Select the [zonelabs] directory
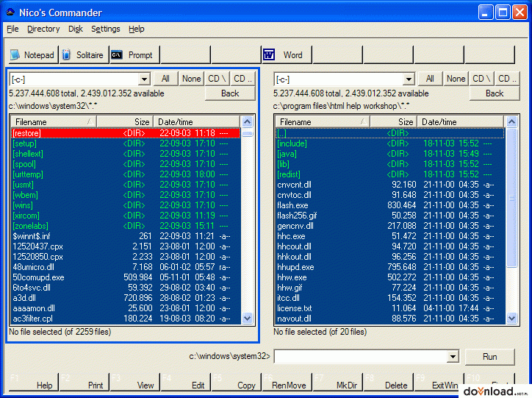532x398 pixels. (126, 226)
